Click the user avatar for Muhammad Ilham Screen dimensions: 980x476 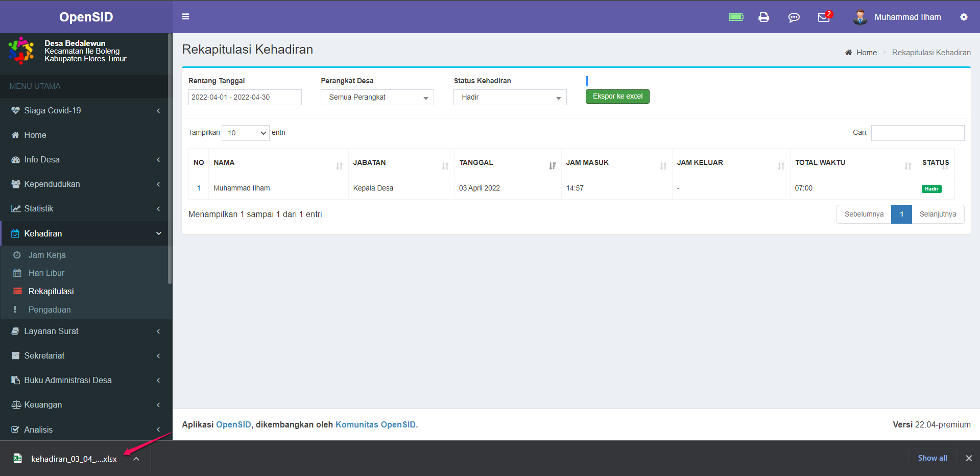[860, 17]
